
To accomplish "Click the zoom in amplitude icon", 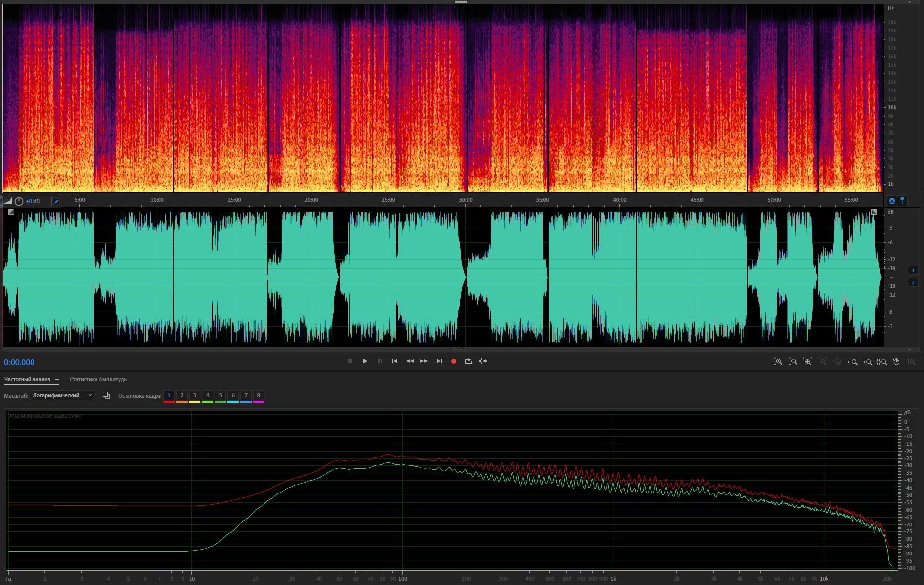I will [x=778, y=362].
